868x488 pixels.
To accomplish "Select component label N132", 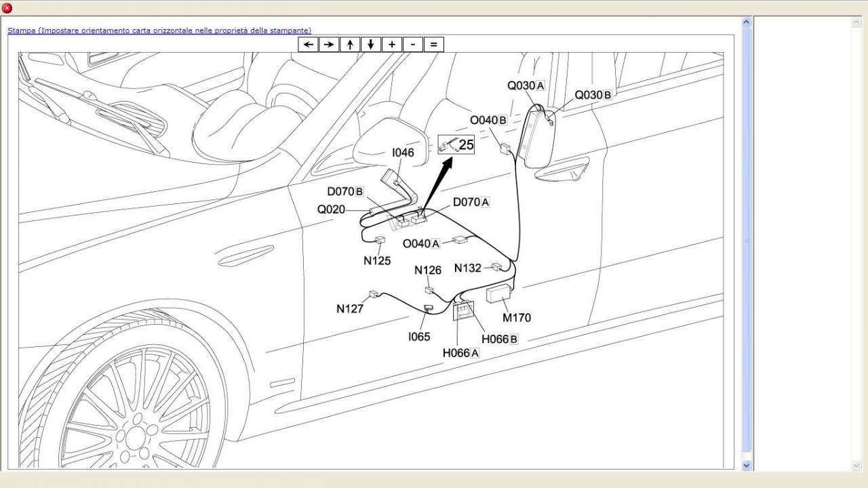I will point(468,268).
